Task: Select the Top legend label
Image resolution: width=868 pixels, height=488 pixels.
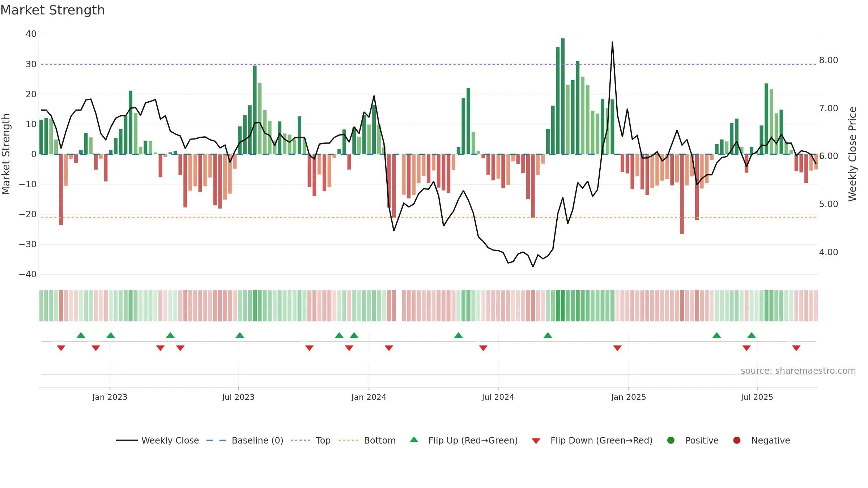Action: [x=323, y=440]
